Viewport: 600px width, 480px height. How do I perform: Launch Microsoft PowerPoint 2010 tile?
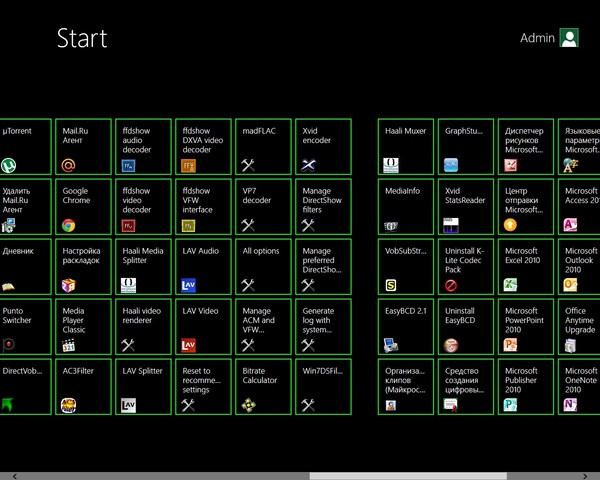[526, 327]
